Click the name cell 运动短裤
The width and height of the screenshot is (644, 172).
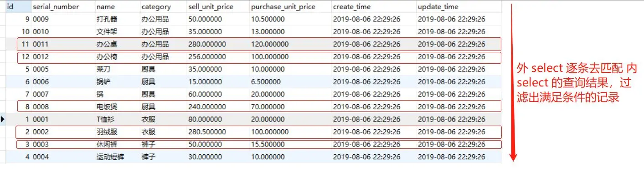point(110,157)
